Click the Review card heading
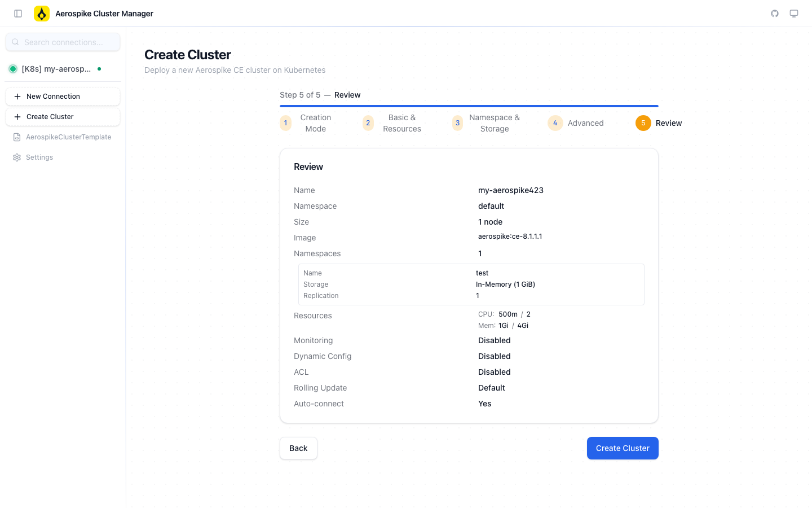The image size is (812, 508). [308, 167]
